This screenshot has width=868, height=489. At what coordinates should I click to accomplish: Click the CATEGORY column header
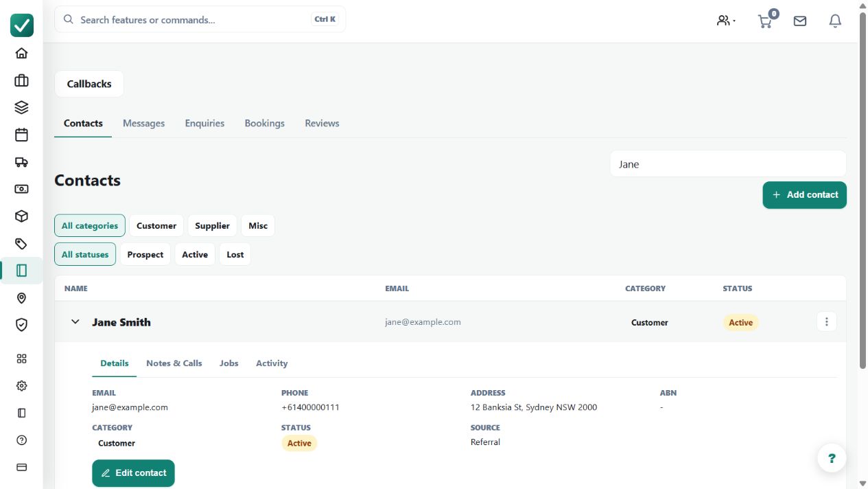tap(645, 288)
